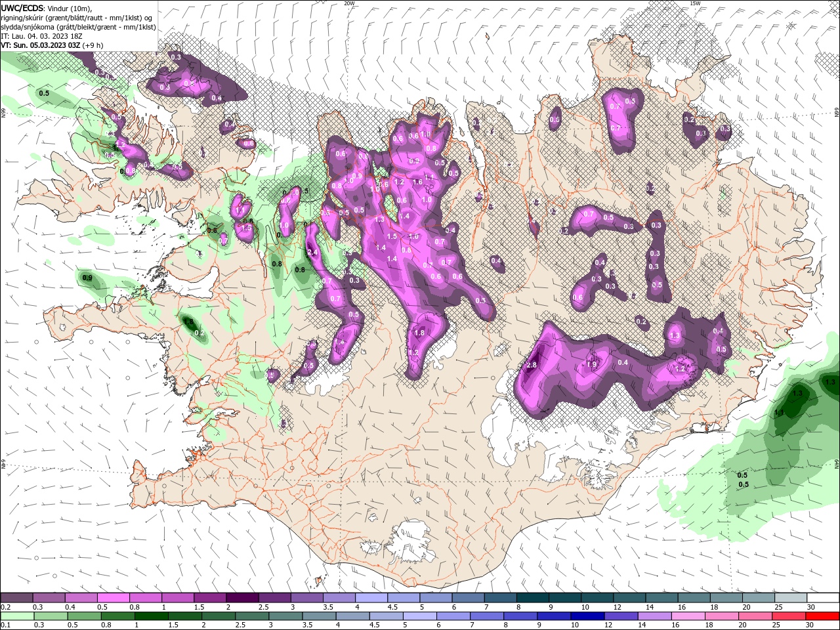The width and height of the screenshot is (840, 630).
Task: Click the 'rigning/skúrir' legend description line
Action: tap(77, 17)
